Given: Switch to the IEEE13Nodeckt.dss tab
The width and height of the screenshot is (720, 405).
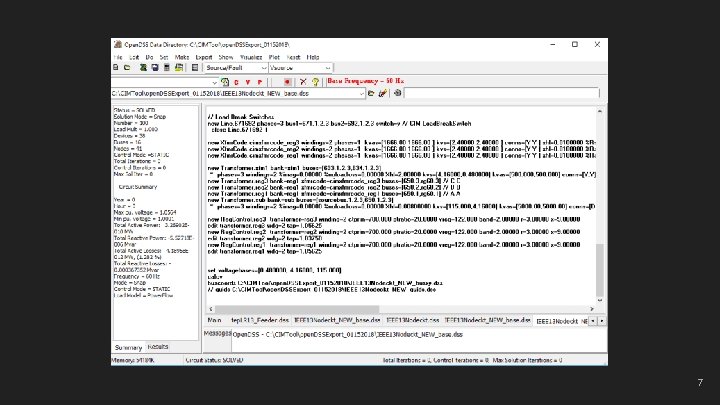Looking at the screenshot, I should [412, 320].
